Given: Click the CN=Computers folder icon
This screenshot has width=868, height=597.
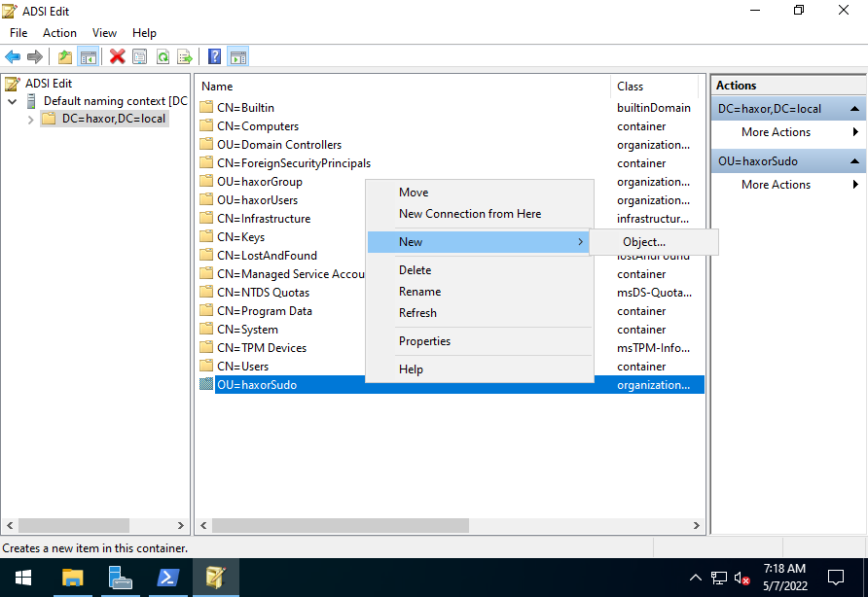Looking at the screenshot, I should 206,125.
